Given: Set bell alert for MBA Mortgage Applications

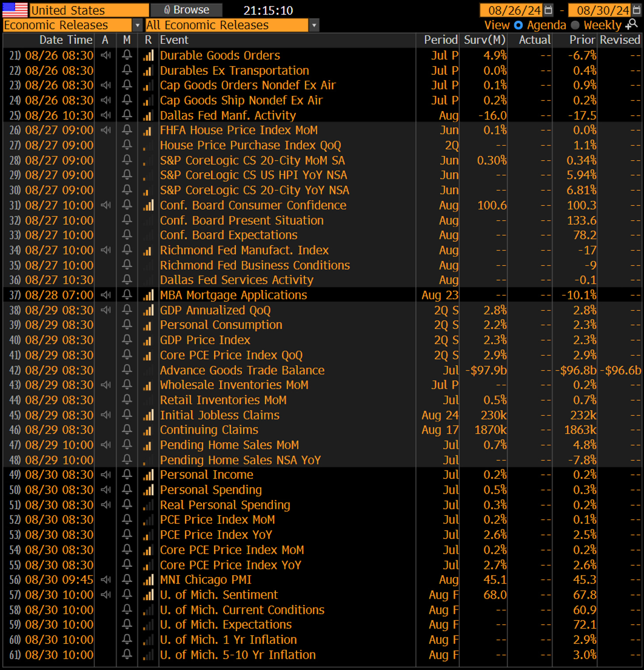Looking at the screenshot, I should coord(127,295).
